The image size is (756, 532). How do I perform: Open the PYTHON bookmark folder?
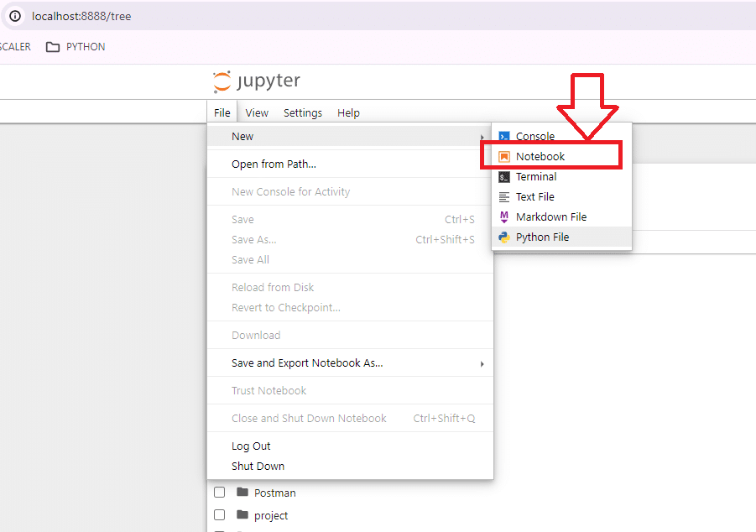[x=76, y=47]
